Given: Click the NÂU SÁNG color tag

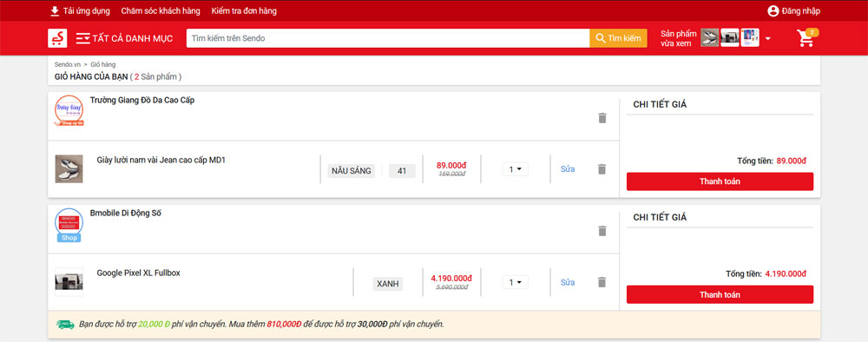Looking at the screenshot, I should coord(351,171).
